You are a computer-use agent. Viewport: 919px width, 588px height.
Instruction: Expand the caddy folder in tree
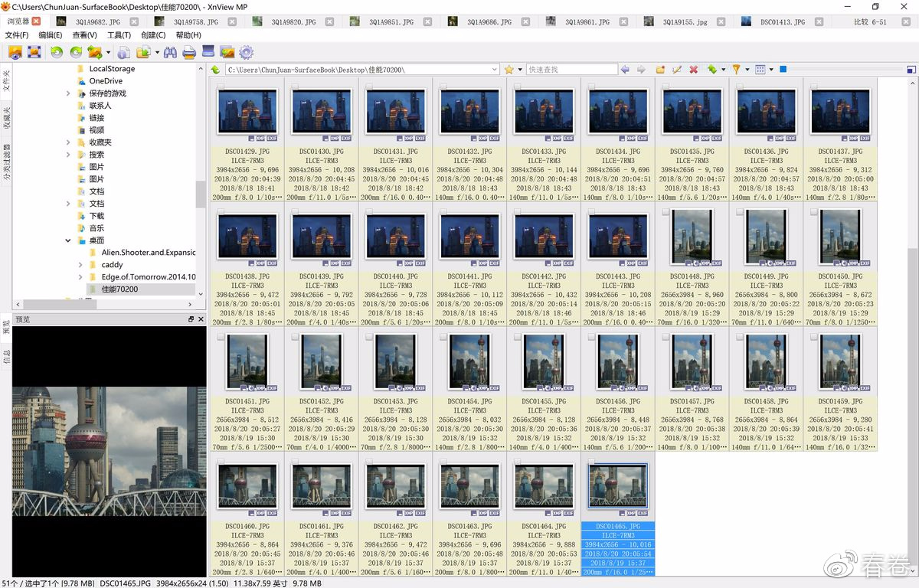click(x=80, y=265)
